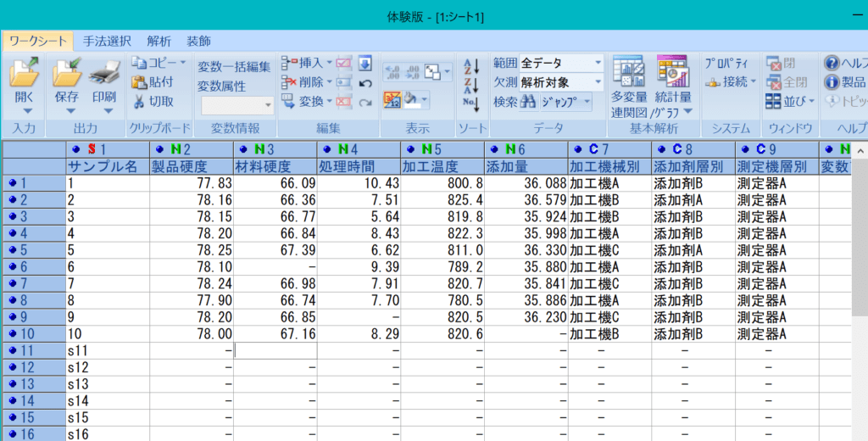Click the 印刷 (Print) printer icon
This screenshot has height=441, width=868.
[104, 72]
